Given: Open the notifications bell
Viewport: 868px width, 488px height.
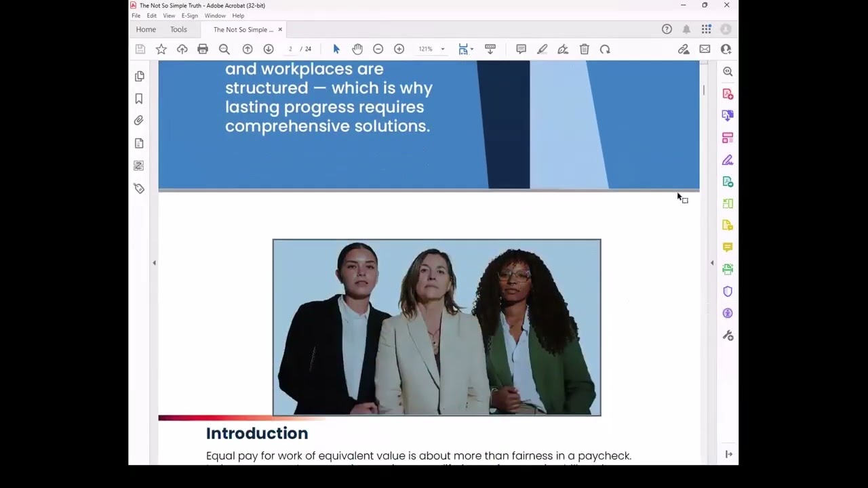Looking at the screenshot, I should tap(686, 29).
